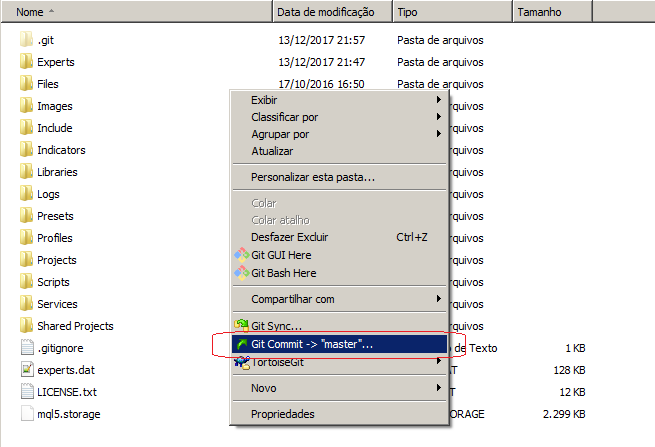Click the Experts folder icon
Screen dimensions: 655x447
point(26,61)
